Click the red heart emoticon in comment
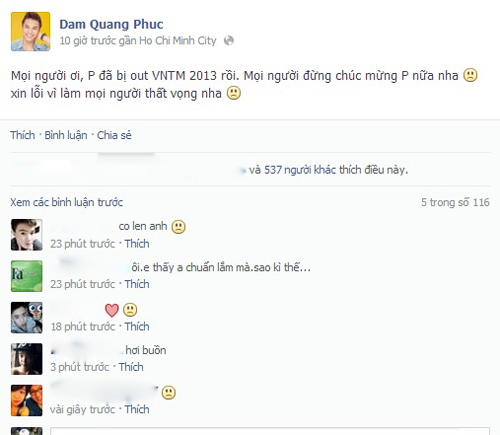This screenshot has height=435, width=500. click(x=112, y=310)
